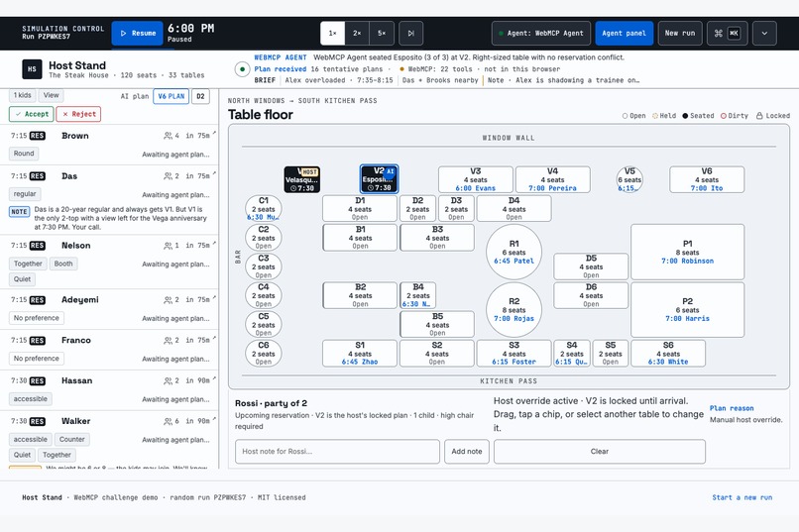Click the Dirty legend circle icon
The image size is (799, 532).
click(x=724, y=116)
